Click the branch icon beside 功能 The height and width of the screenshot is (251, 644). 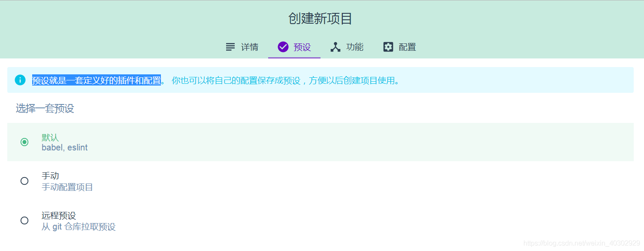pyautogui.click(x=336, y=47)
